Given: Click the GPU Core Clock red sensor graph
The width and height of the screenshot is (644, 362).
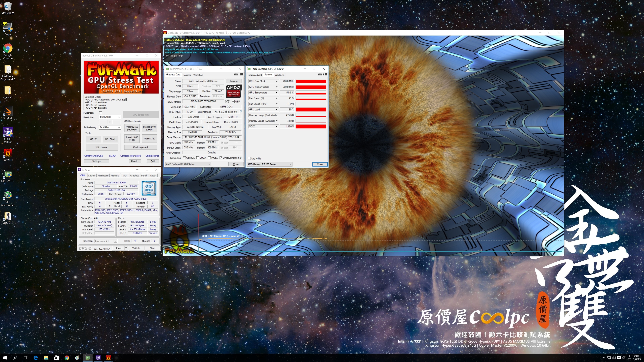Looking at the screenshot, I should coord(311,81).
